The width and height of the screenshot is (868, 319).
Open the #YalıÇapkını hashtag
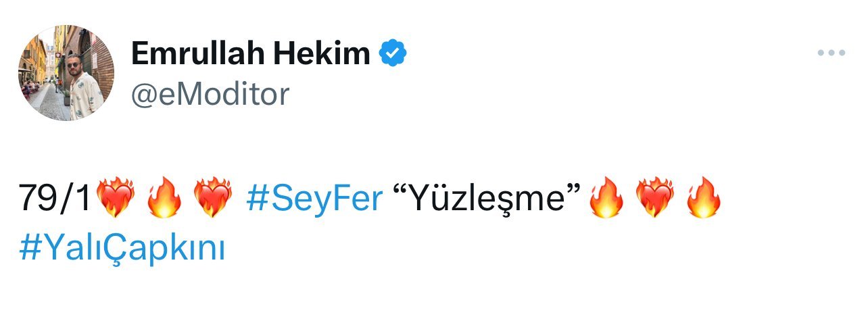122,249
